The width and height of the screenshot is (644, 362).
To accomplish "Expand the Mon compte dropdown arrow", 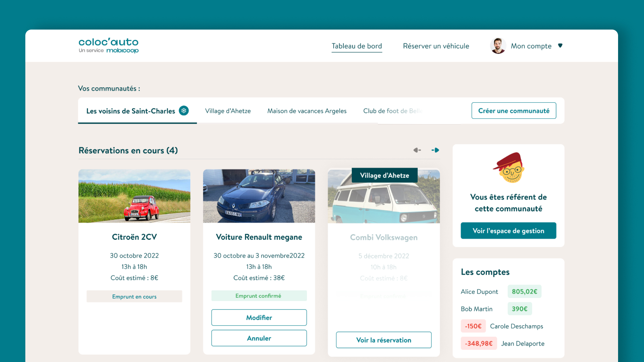I will (x=560, y=46).
